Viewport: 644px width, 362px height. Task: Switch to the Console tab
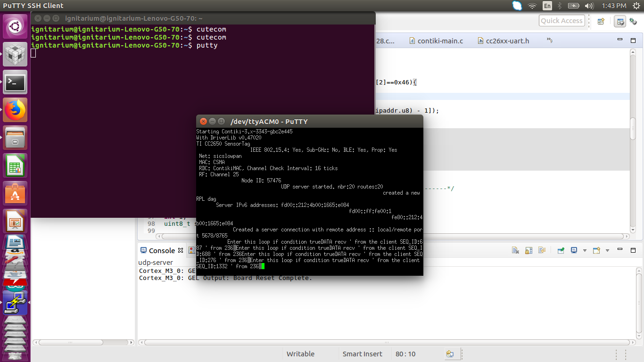point(162,251)
